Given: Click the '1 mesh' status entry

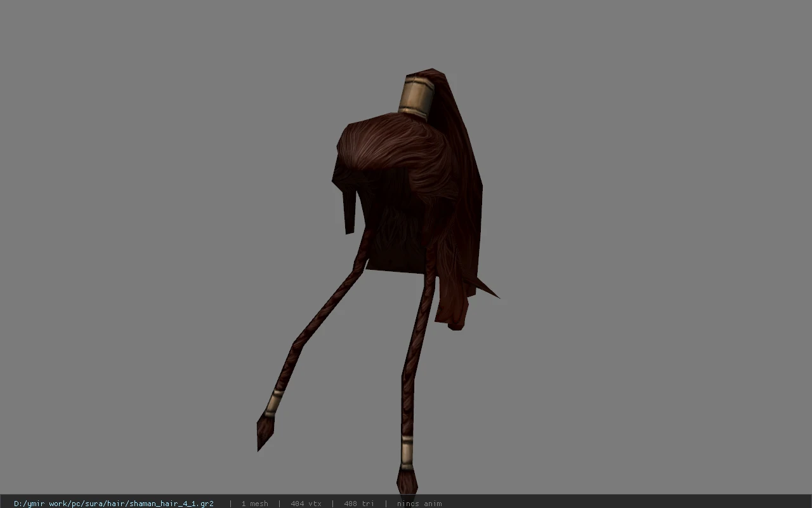Looking at the screenshot, I should [x=254, y=504].
